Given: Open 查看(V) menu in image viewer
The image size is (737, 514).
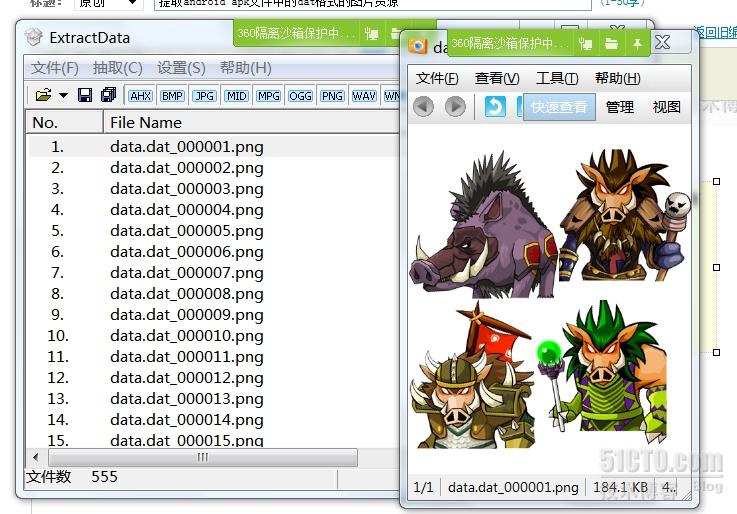Looking at the screenshot, I should 497,78.
